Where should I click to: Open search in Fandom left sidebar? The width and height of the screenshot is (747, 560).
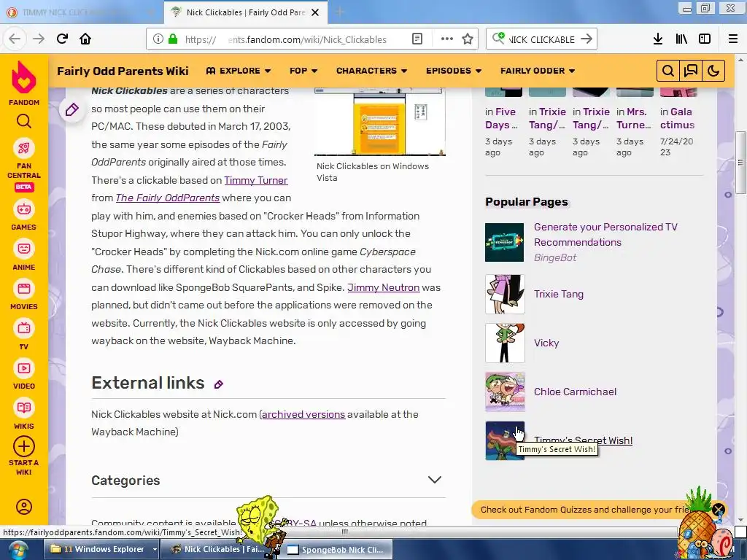[x=24, y=122]
